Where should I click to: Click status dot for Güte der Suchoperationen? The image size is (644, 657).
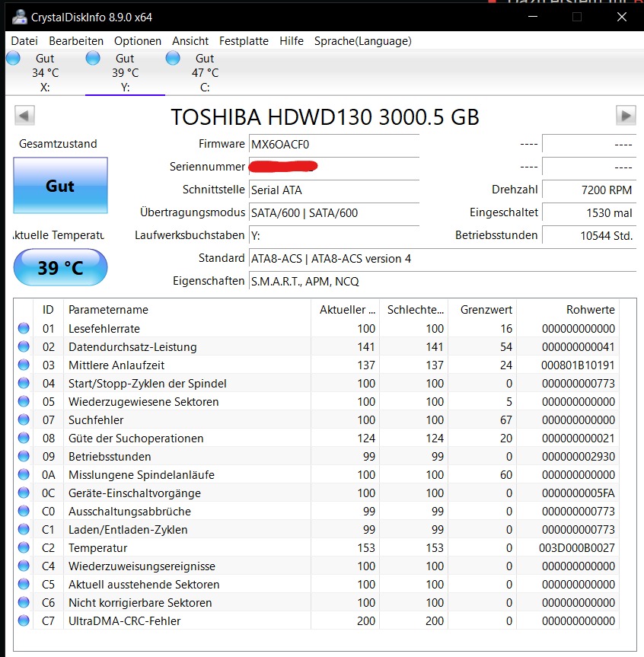pyautogui.click(x=24, y=438)
